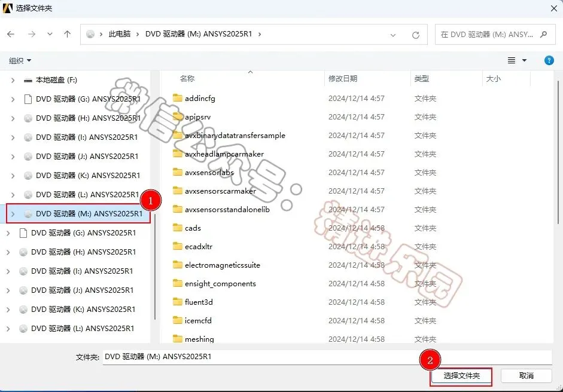Click the magnifier search icon
The image size is (563, 392).
544,35
